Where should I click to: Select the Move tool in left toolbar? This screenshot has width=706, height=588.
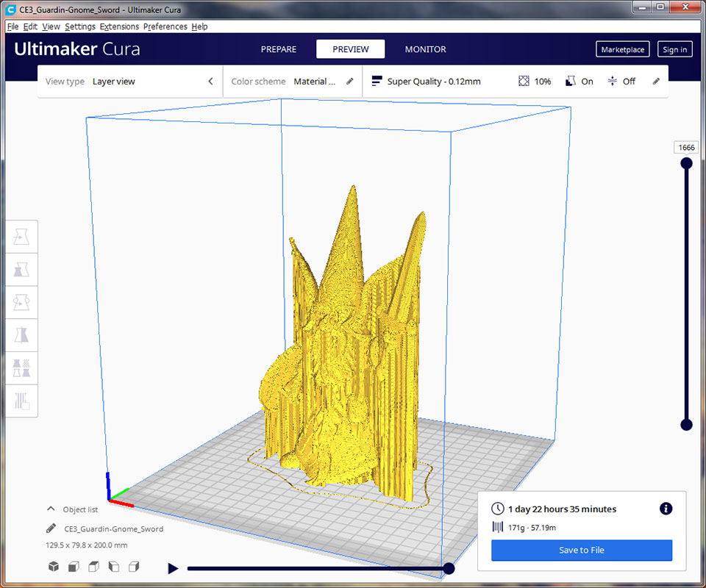21,237
